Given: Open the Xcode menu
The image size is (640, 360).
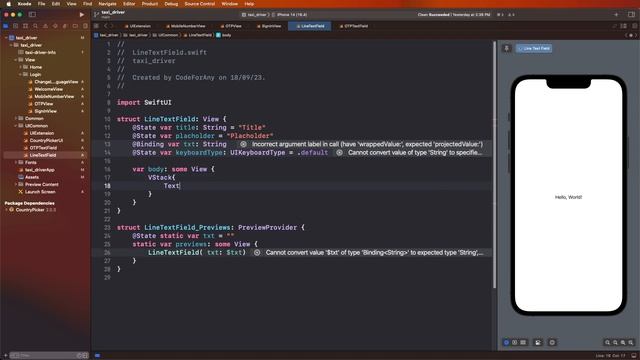Looking at the screenshot, I should [24, 4].
